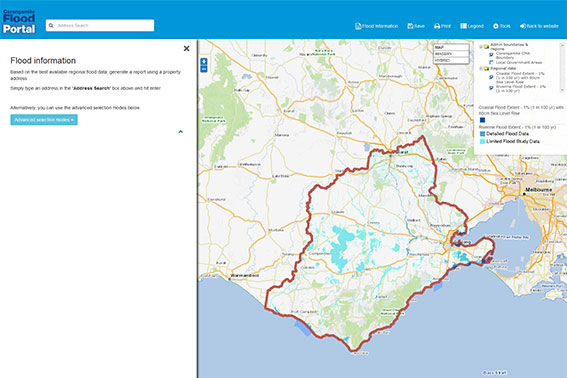
Task: Click the Limited Flood Study Data swatch
Action: pyautogui.click(x=482, y=141)
